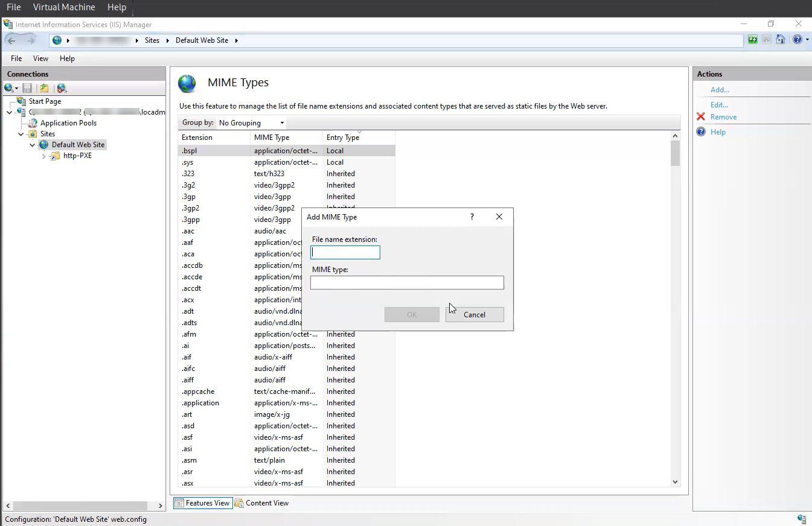Click the back navigation arrow

point(11,40)
